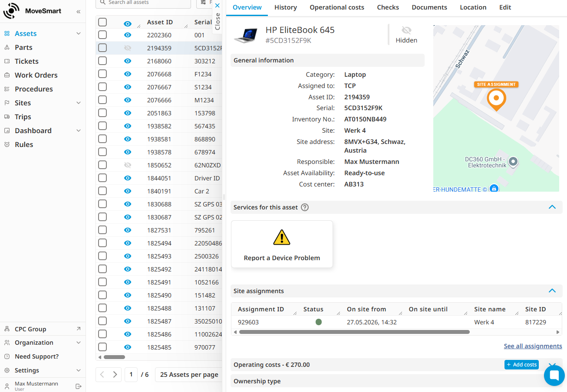The height and width of the screenshot is (392, 567).
Task: Click the Search all assets field
Action: [143, 3]
